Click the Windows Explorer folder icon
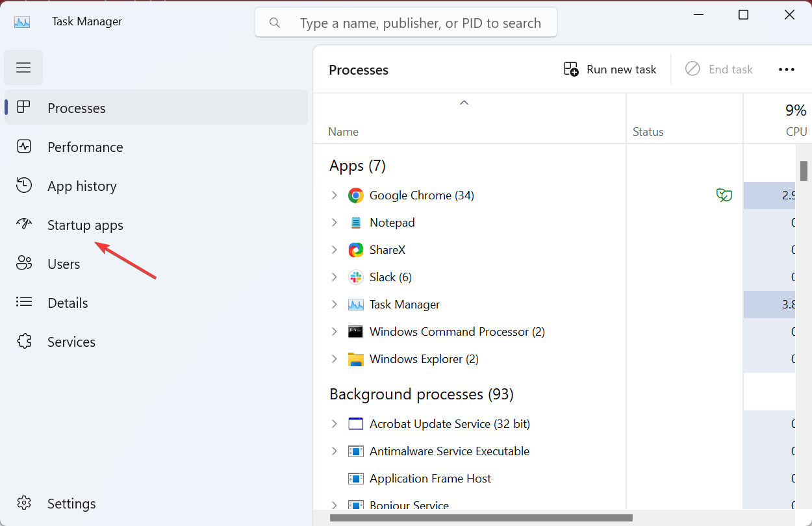Image resolution: width=812 pixels, height=526 pixels. [x=355, y=359]
